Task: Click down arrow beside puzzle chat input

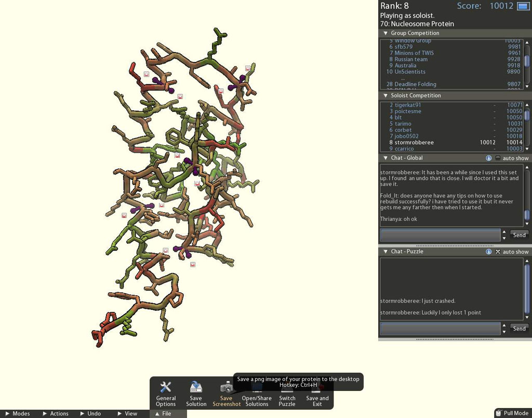Action: 504,332
